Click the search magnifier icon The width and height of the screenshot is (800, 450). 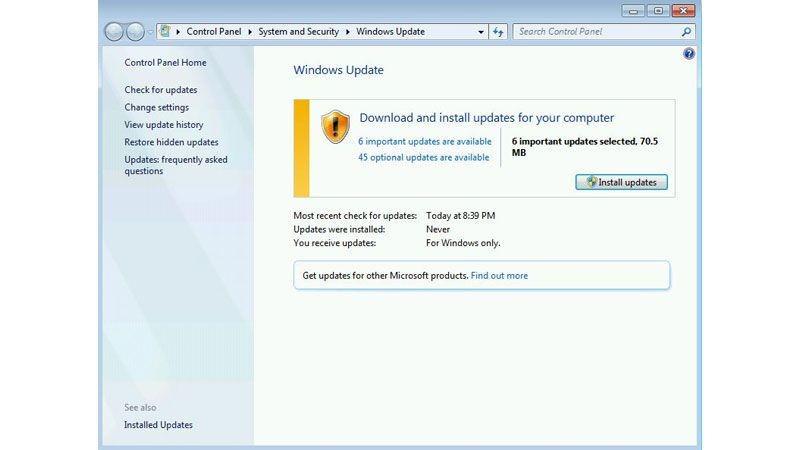(x=686, y=32)
